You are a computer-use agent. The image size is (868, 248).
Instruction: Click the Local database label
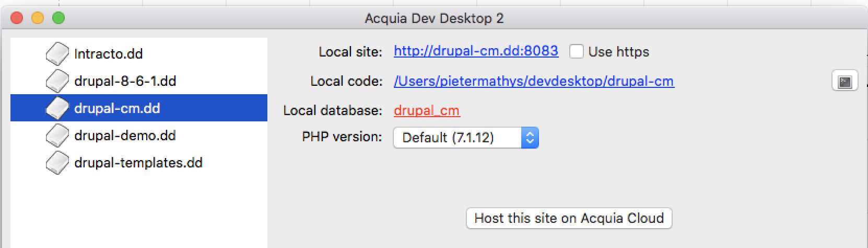pos(333,110)
